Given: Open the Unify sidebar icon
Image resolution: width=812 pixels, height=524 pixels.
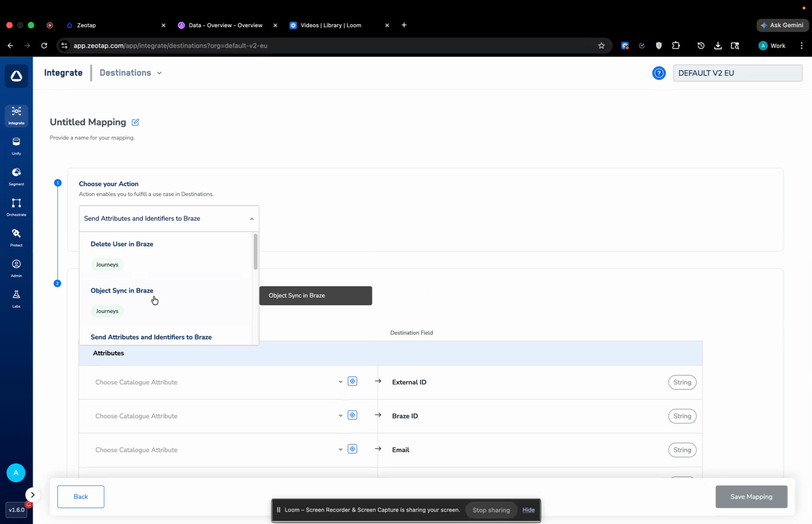Looking at the screenshot, I should click(16, 146).
